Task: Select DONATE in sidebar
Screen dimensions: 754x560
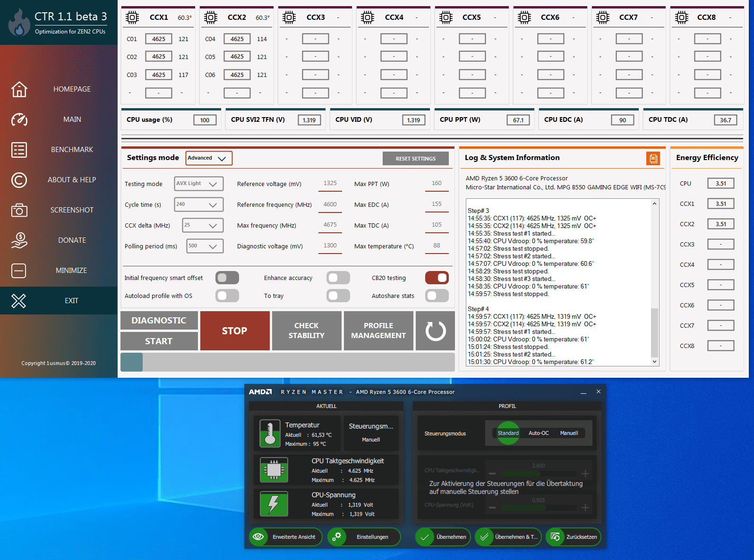Action: [72, 240]
